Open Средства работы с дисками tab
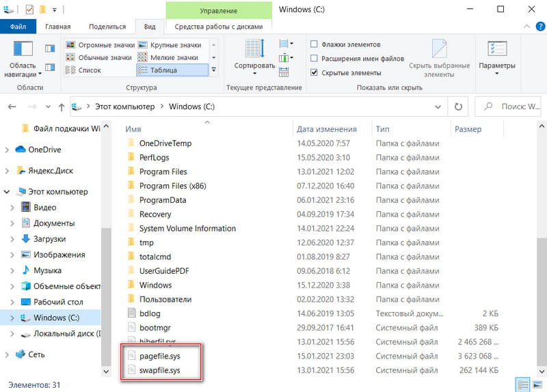Screen dimensions: 547x392 coord(219,27)
